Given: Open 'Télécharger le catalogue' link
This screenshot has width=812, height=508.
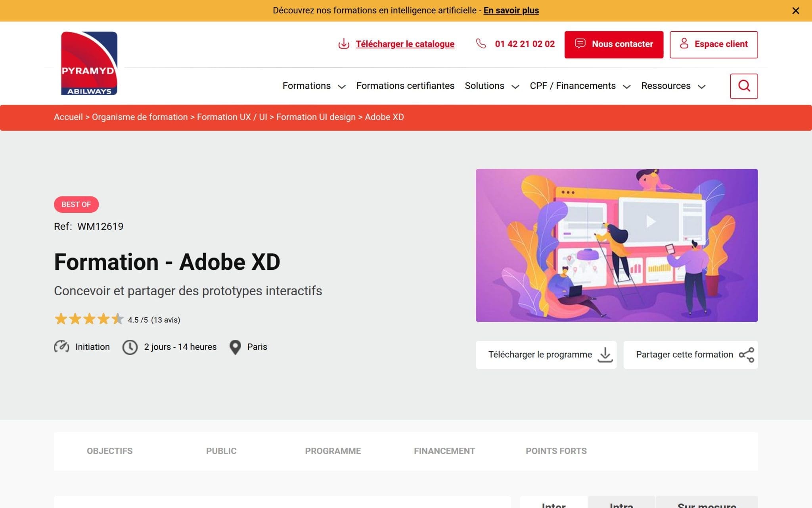Looking at the screenshot, I should pyautogui.click(x=405, y=44).
